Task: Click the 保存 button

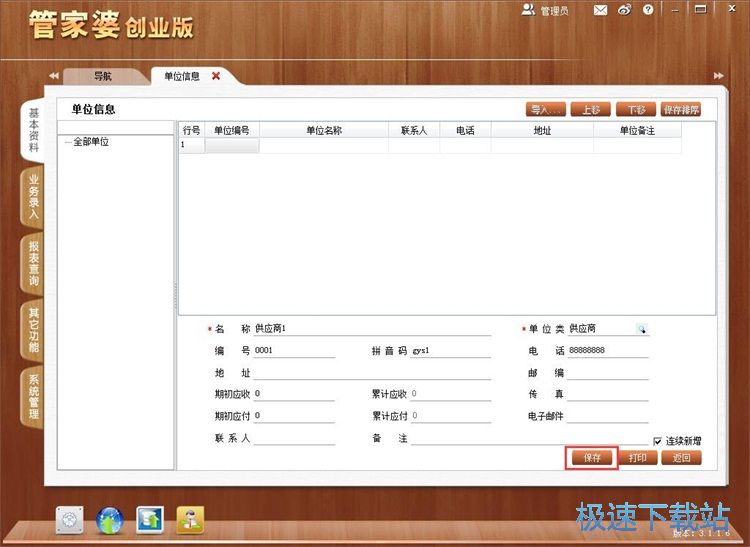Action: coord(592,458)
